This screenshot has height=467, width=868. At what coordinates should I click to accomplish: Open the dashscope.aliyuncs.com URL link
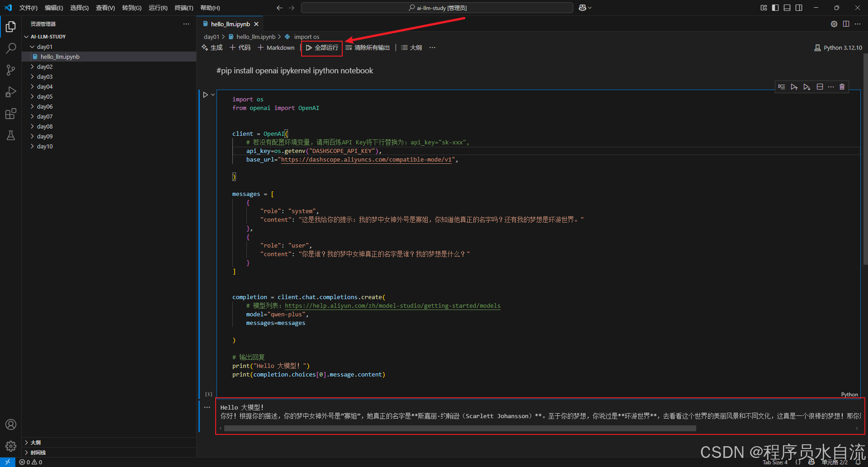pyautogui.click(x=366, y=160)
